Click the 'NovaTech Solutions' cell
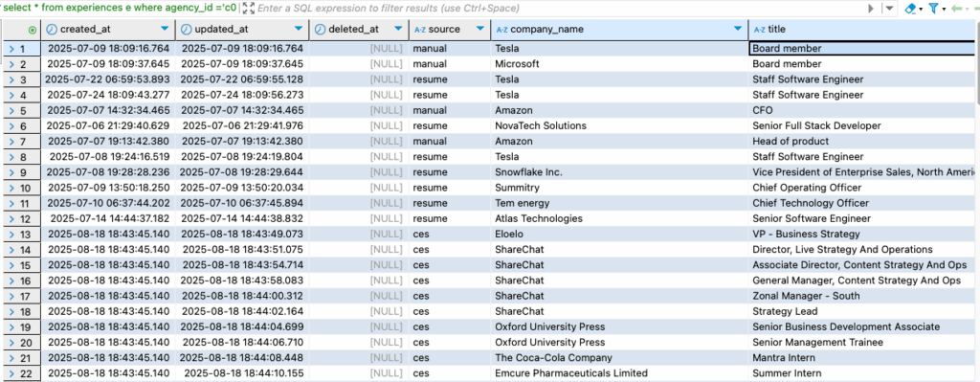 [x=619, y=125]
